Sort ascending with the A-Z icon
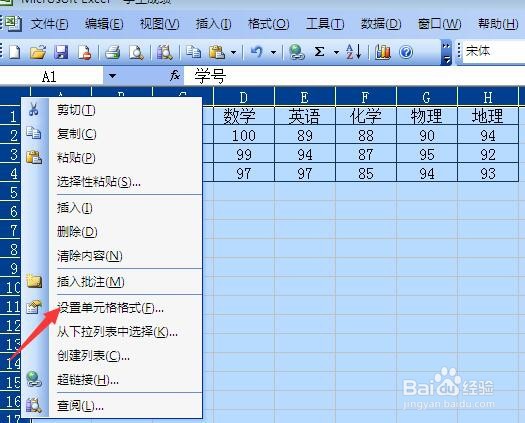The image size is (525, 423). click(354, 52)
